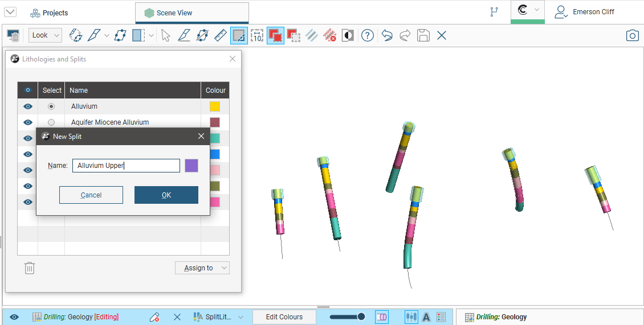Screen dimensions: 644x325
Task: Click the Edit Colours button
Action: point(284,317)
